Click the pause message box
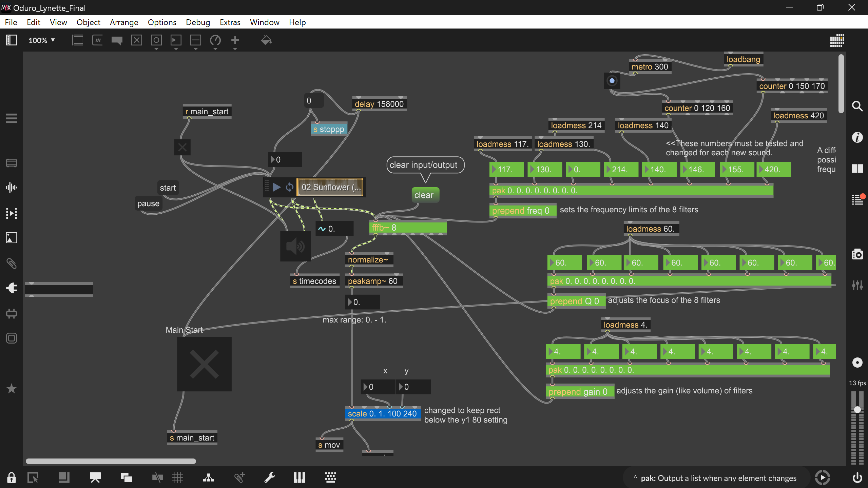The image size is (868, 488). coord(148,203)
